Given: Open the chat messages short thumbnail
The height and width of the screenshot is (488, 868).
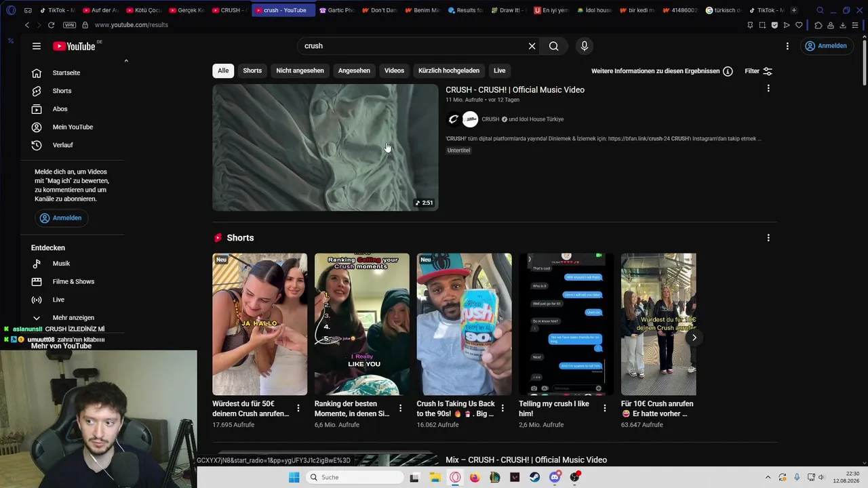Looking at the screenshot, I should (x=566, y=324).
